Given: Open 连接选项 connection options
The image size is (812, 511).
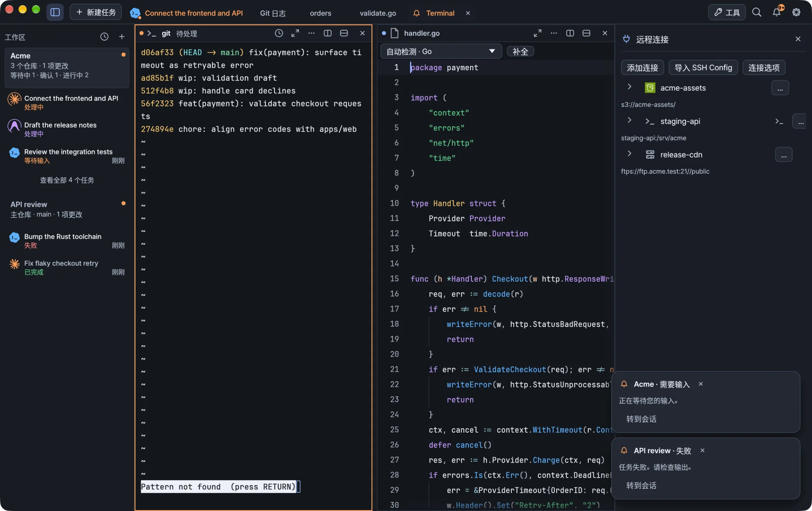Looking at the screenshot, I should [764, 67].
